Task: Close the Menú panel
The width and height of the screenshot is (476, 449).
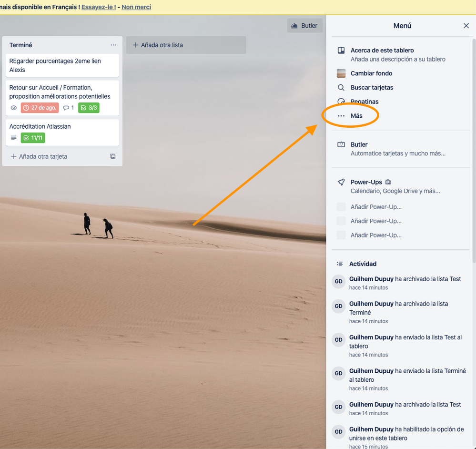Action: tap(466, 26)
